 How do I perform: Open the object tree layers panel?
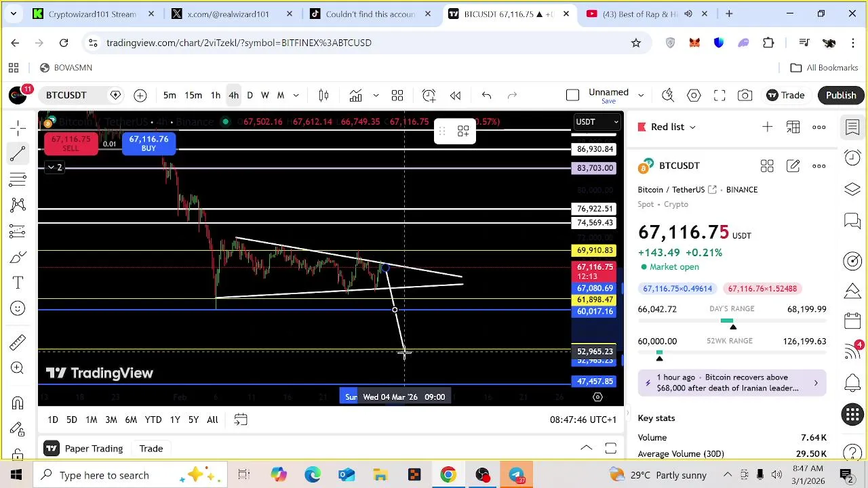click(x=852, y=189)
